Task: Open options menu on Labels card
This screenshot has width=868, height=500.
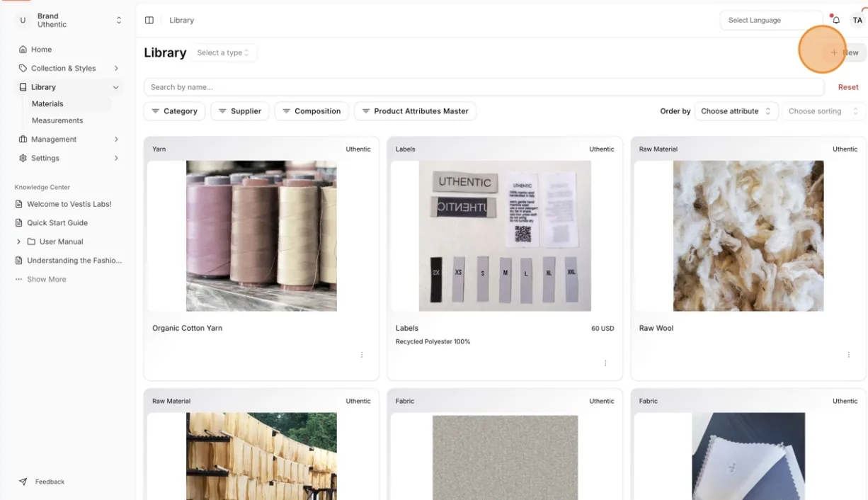Action: click(x=605, y=363)
